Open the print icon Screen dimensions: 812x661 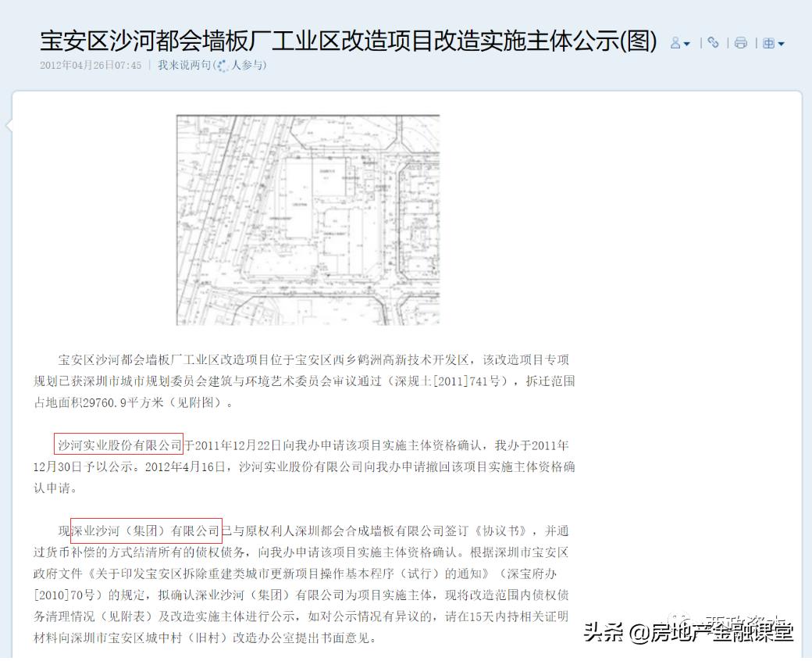pyautogui.click(x=739, y=43)
